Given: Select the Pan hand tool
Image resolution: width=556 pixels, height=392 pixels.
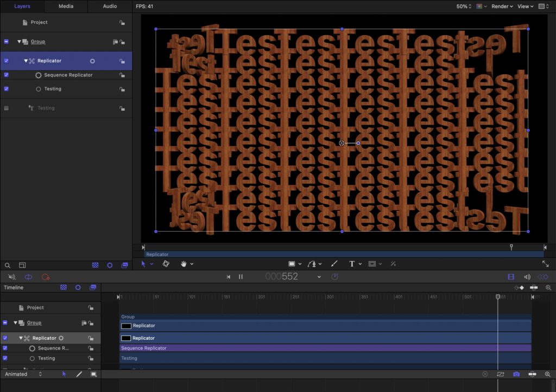Looking at the screenshot, I should click(x=184, y=264).
